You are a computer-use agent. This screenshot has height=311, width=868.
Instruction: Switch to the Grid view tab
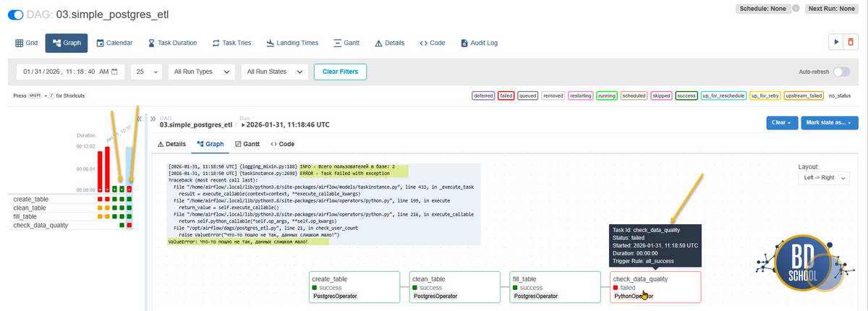pyautogui.click(x=26, y=43)
